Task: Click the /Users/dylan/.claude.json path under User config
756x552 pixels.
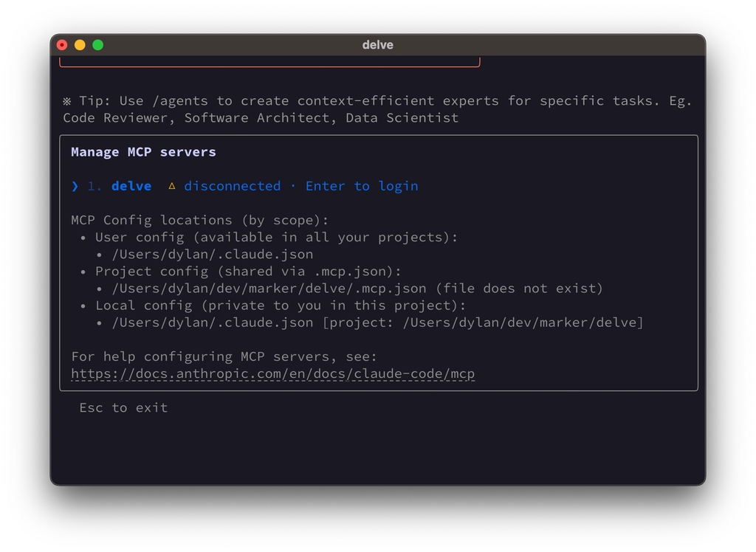Action: tap(213, 254)
